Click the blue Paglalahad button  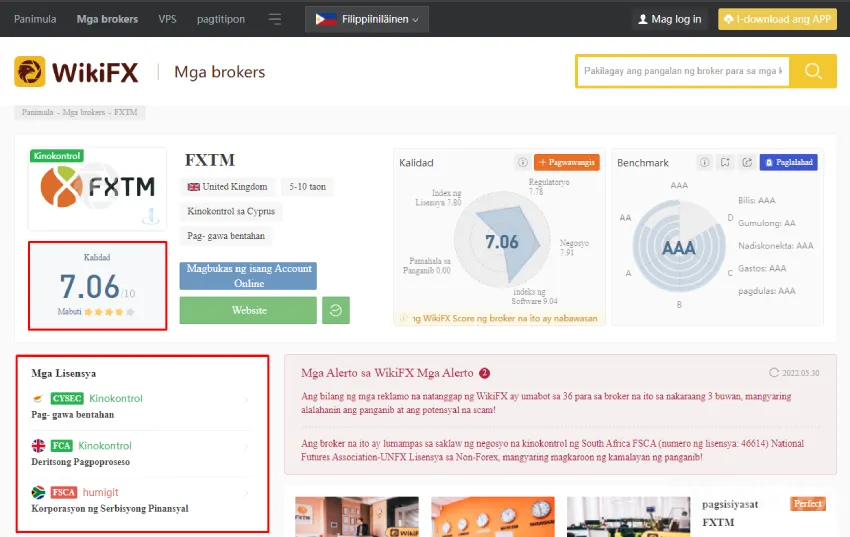tap(789, 162)
